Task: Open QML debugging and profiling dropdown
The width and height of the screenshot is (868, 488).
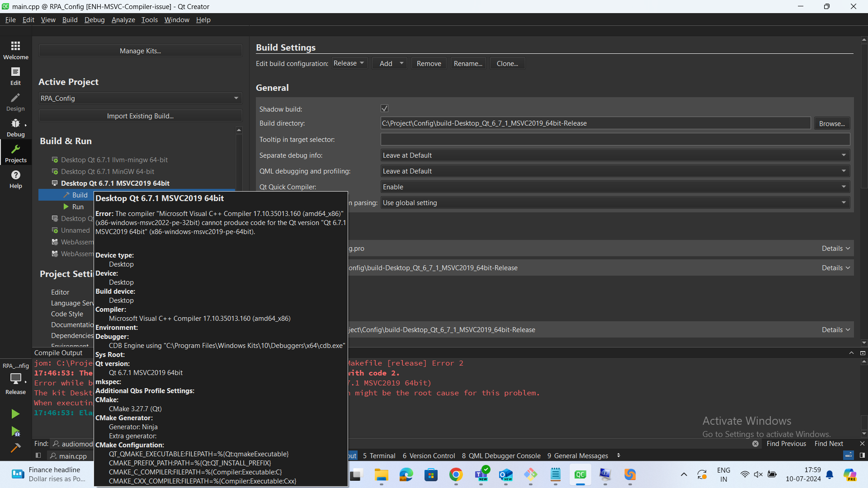Action: click(615, 171)
